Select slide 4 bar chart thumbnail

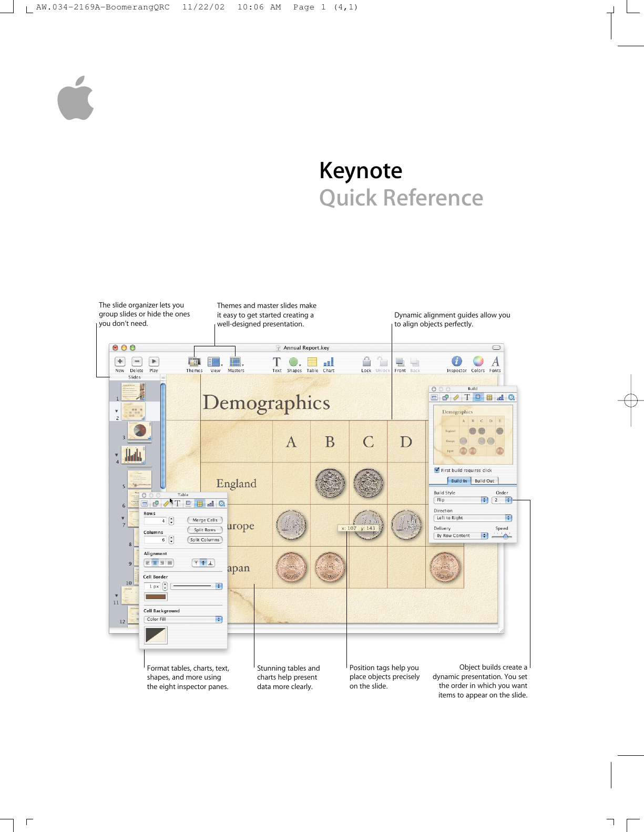(x=134, y=455)
